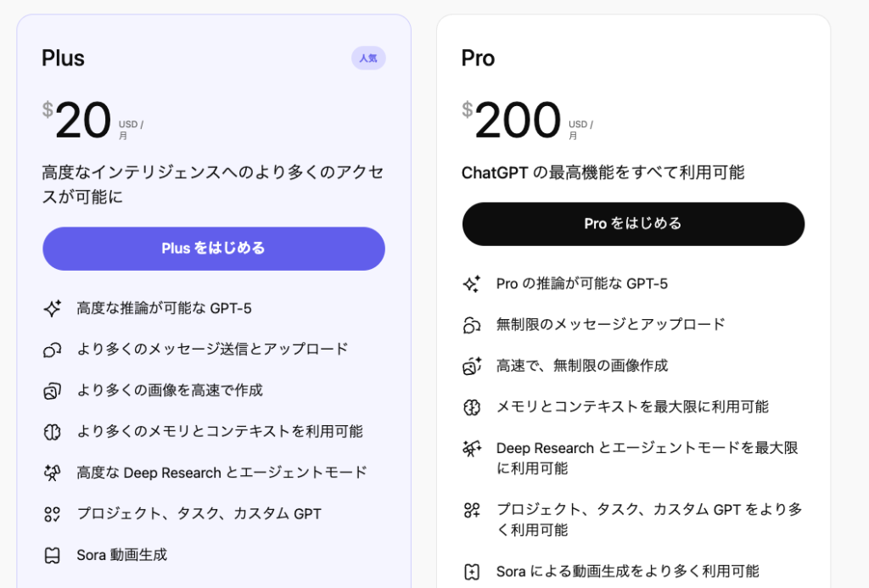Click the brain memory icon in the Plus list
The height and width of the screenshot is (588, 869).
[53, 432]
